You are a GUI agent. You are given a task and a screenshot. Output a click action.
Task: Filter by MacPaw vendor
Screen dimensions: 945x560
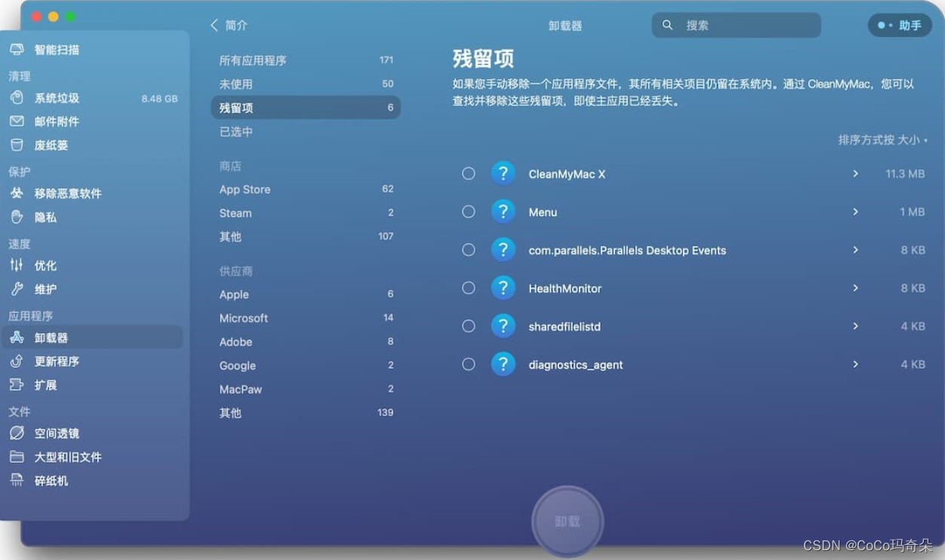[x=306, y=389]
